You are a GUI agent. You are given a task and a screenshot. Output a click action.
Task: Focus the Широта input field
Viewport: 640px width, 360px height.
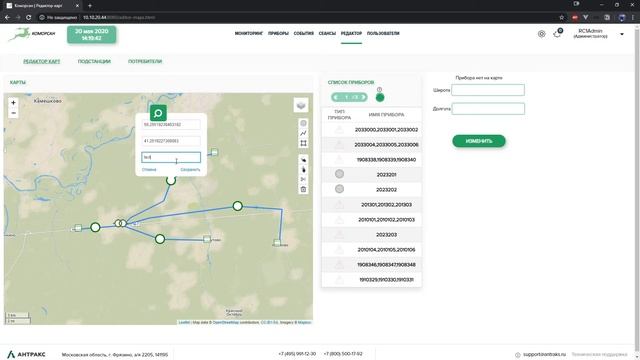pyautogui.click(x=488, y=90)
